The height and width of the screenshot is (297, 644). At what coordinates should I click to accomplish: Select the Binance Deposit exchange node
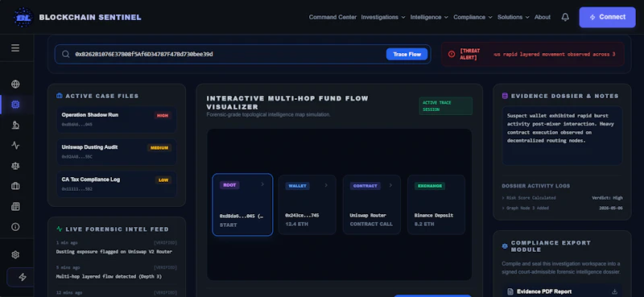click(x=436, y=204)
